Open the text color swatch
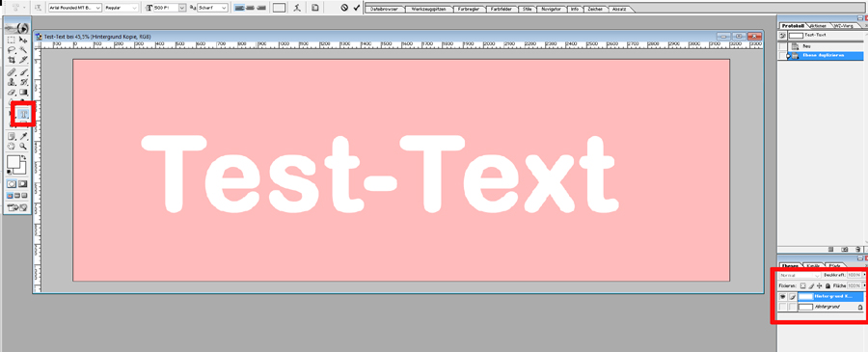868x352 pixels. (279, 8)
